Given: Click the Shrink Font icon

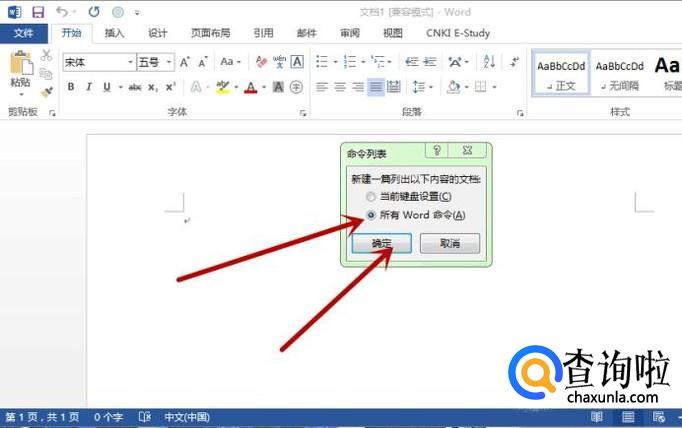Looking at the screenshot, I should [203, 62].
